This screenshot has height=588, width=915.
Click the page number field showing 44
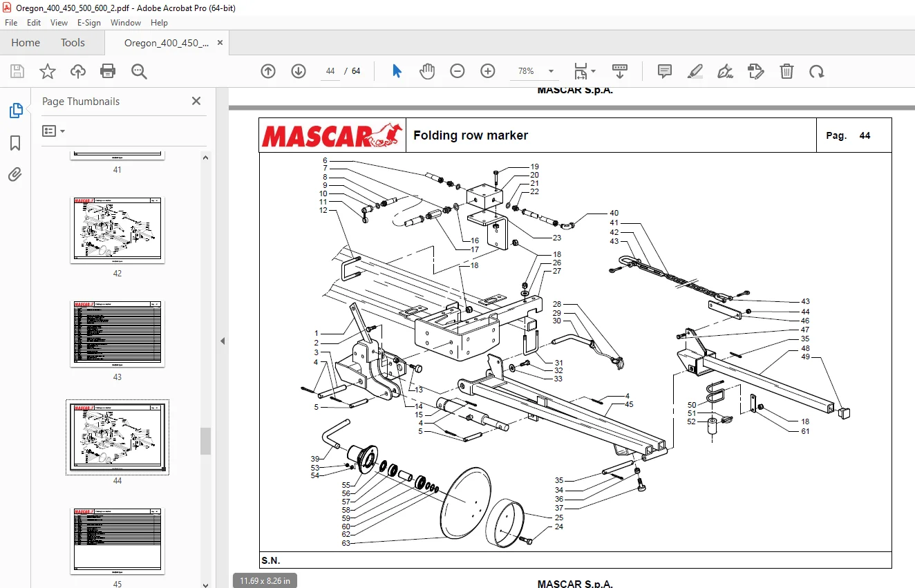pyautogui.click(x=330, y=71)
